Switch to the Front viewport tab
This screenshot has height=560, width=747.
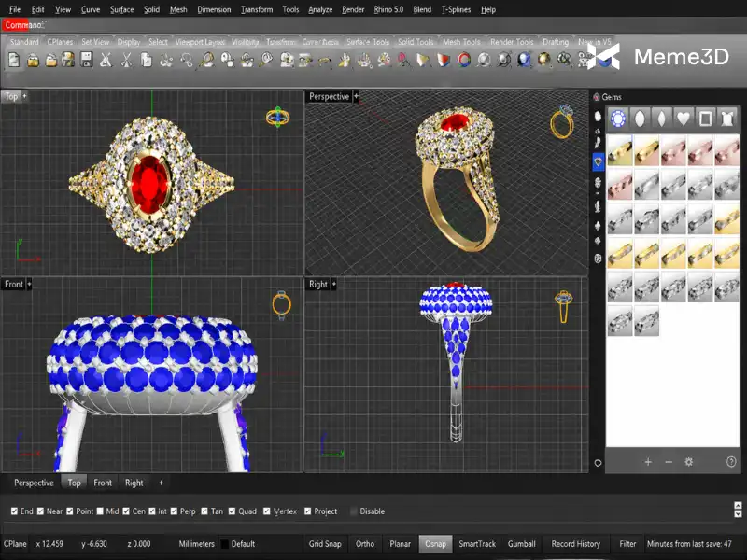click(x=103, y=483)
